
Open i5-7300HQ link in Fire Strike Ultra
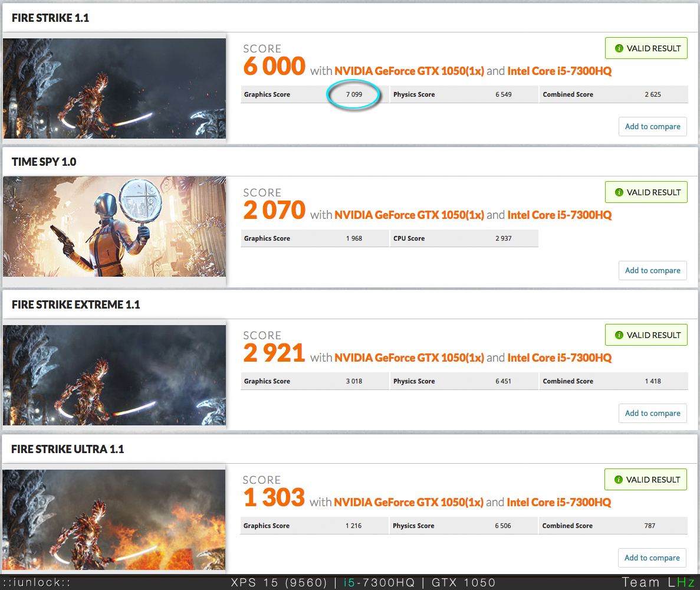559,502
